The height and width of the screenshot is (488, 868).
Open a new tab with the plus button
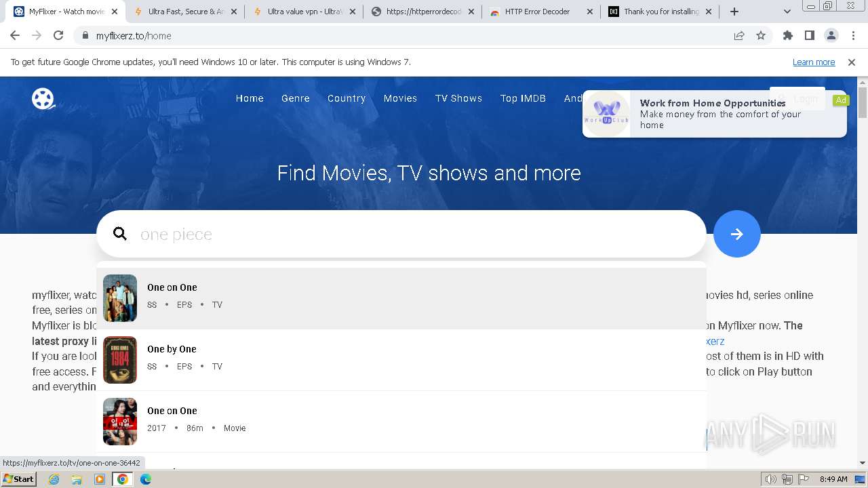pyautogui.click(x=734, y=12)
